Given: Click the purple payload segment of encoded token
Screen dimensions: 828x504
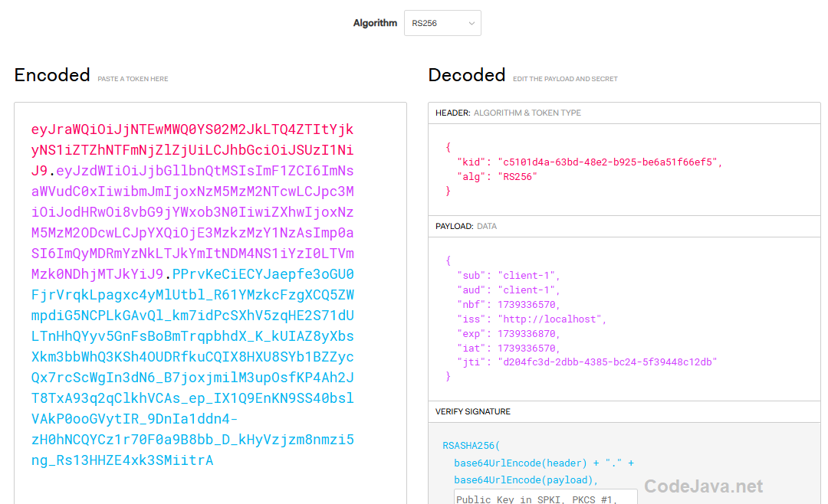Looking at the screenshot, I should coord(192,222).
